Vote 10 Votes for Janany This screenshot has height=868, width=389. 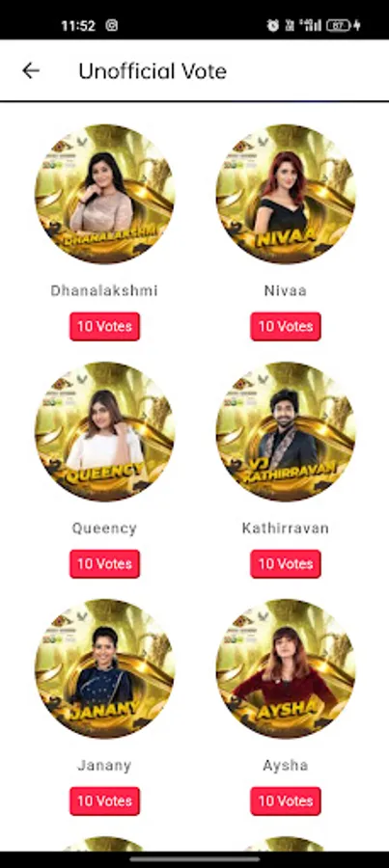tap(104, 801)
